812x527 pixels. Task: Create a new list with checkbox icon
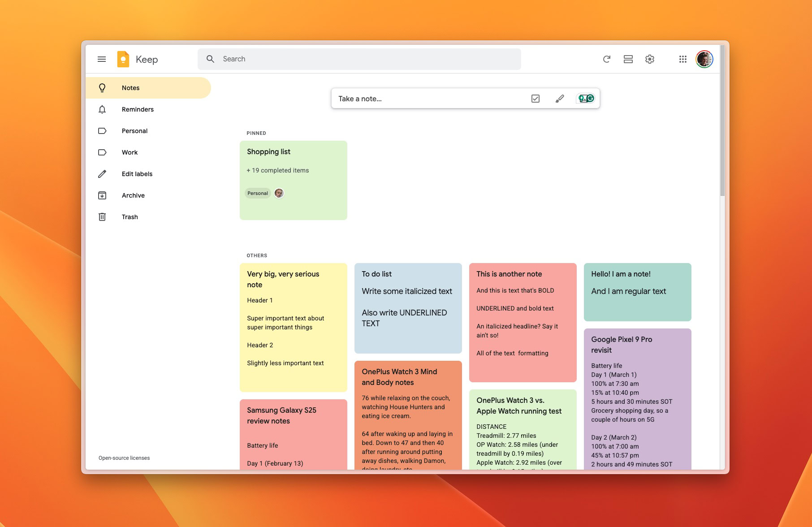pyautogui.click(x=535, y=99)
